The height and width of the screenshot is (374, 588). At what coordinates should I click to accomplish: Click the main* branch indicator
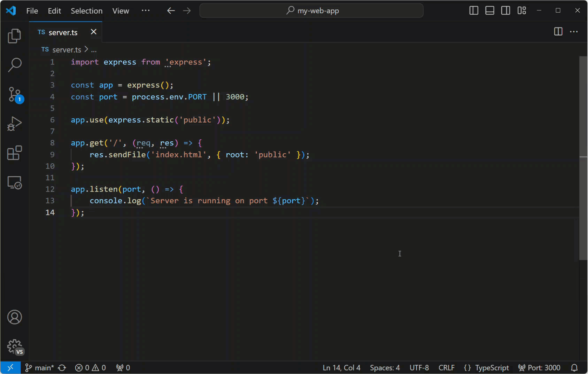click(39, 367)
